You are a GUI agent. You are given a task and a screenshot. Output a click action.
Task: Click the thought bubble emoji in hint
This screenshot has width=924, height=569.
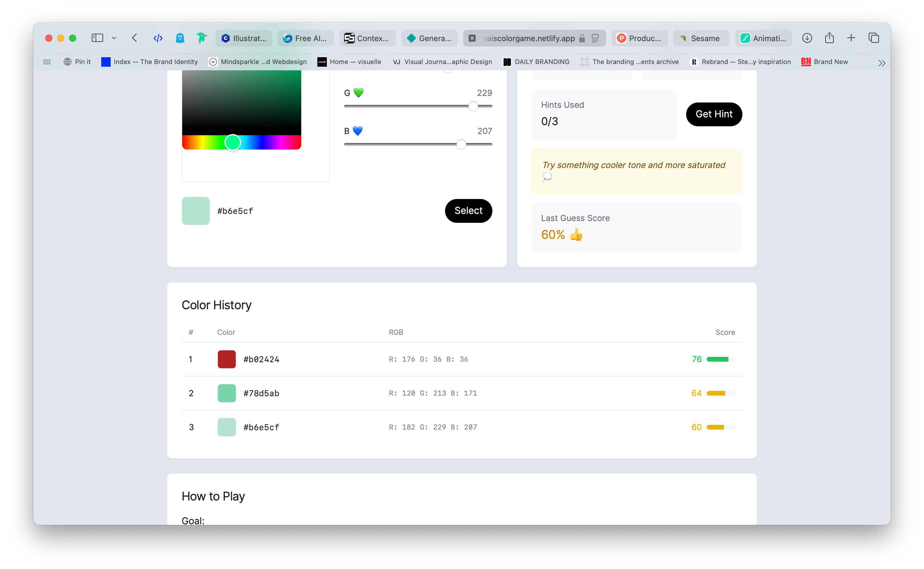point(547,176)
